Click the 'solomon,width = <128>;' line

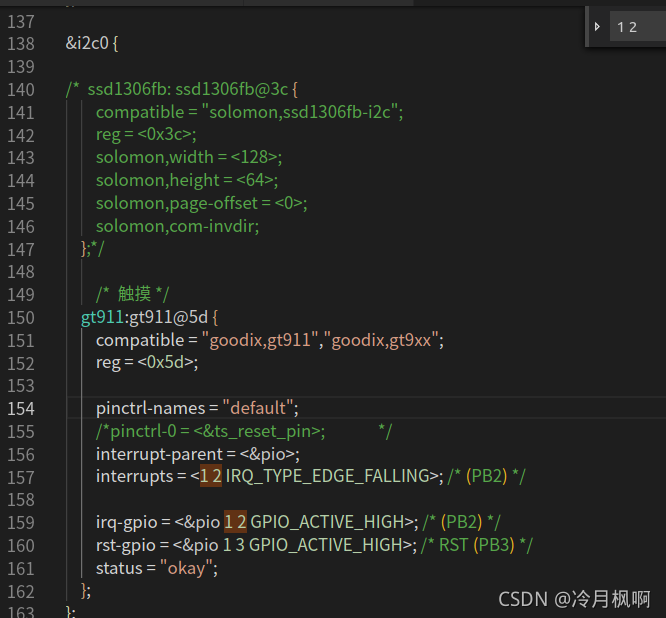tap(189, 157)
